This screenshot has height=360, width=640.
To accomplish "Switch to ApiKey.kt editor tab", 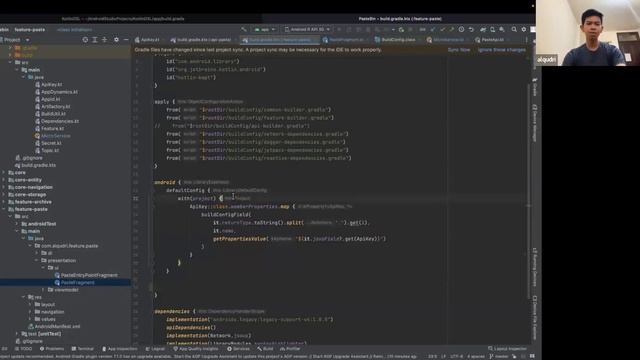I will pos(147,40).
